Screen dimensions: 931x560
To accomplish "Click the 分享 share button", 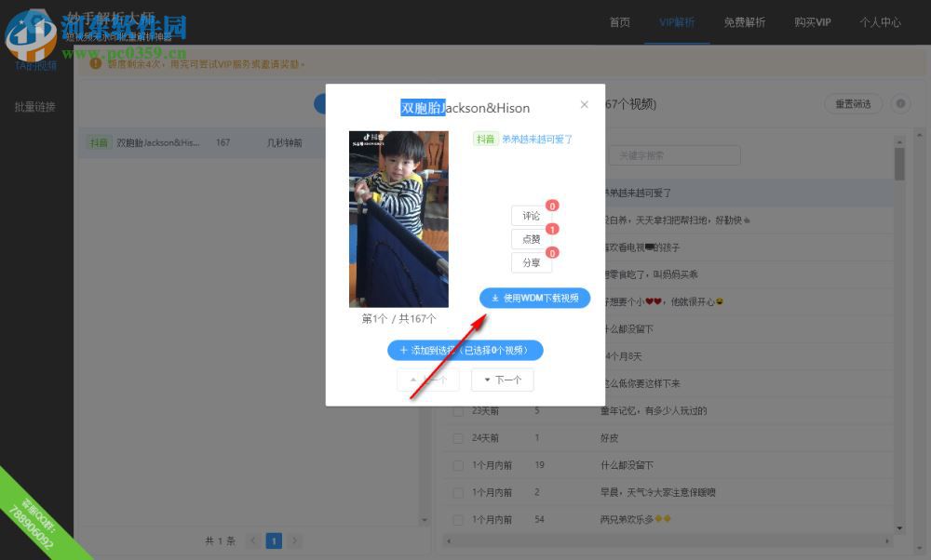I will 531,262.
